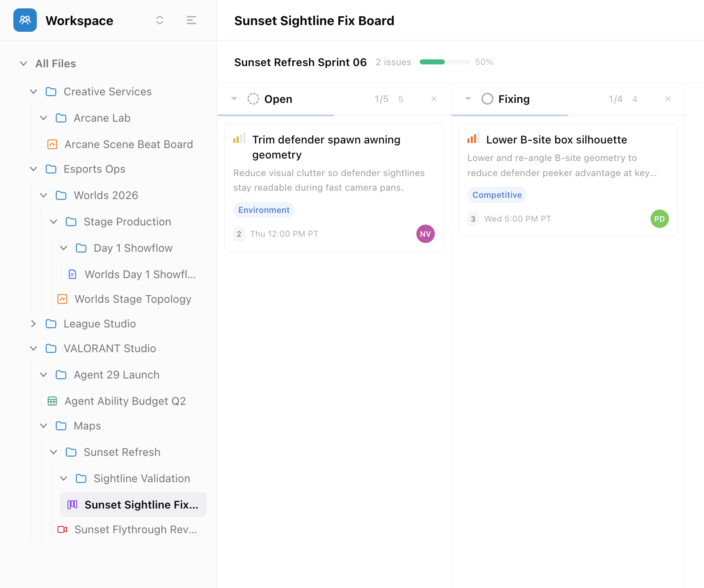Click the Environment tag label

[264, 210]
